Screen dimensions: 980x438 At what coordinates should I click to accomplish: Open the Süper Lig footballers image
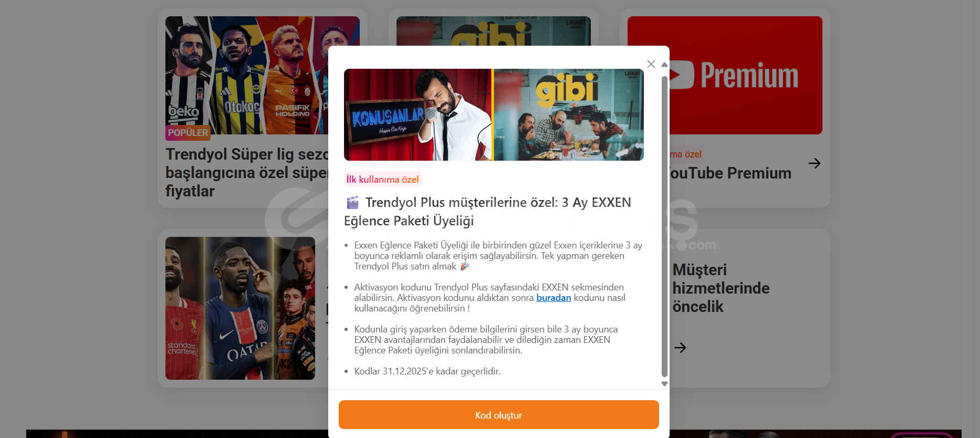pyautogui.click(x=247, y=75)
